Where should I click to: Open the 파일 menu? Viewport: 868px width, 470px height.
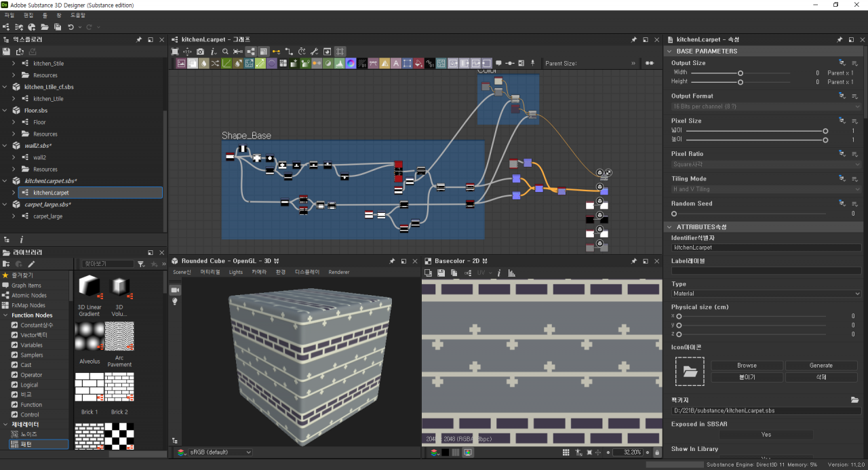pyautogui.click(x=9, y=15)
